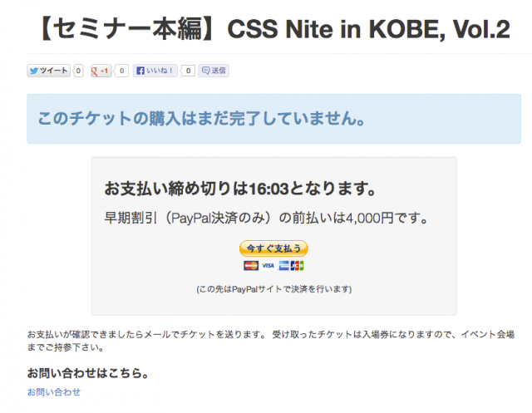Screen dimensions: 532x413
Task: Click the Twitter tweet count bubble
Action: [79, 71]
